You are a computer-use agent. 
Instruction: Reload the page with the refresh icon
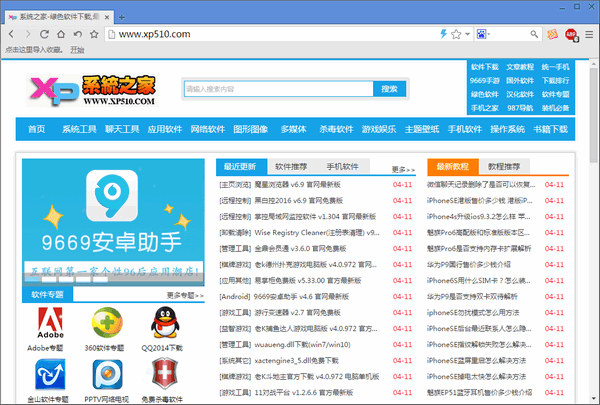coord(44,34)
